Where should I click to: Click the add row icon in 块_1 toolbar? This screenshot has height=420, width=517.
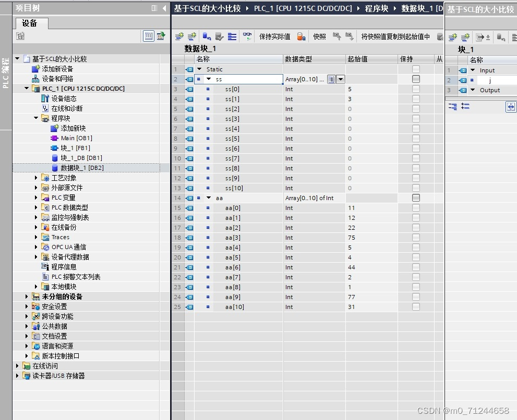coord(465,37)
